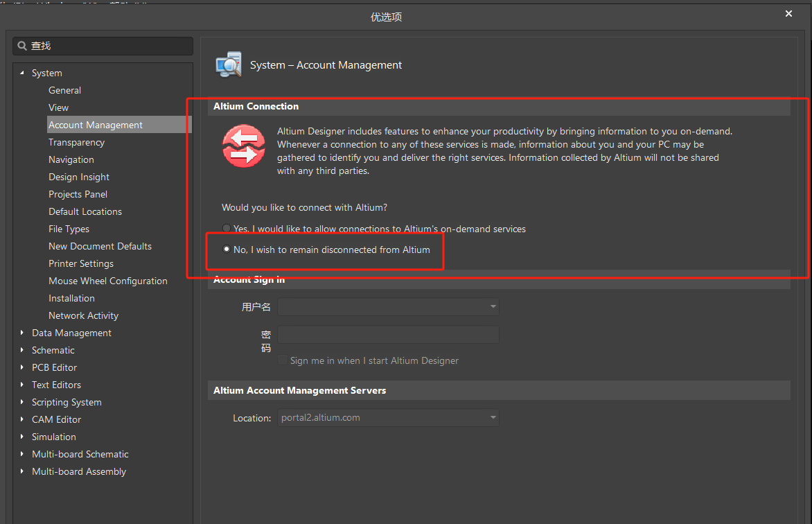Close the preferences dialog
Viewport: 812px width, 524px height.
788,14
